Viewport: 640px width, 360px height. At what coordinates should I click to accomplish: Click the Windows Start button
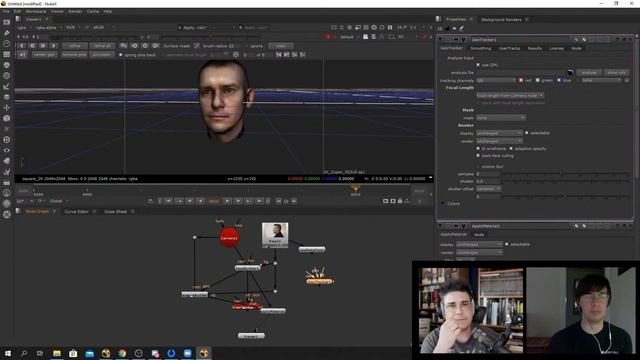8,353
